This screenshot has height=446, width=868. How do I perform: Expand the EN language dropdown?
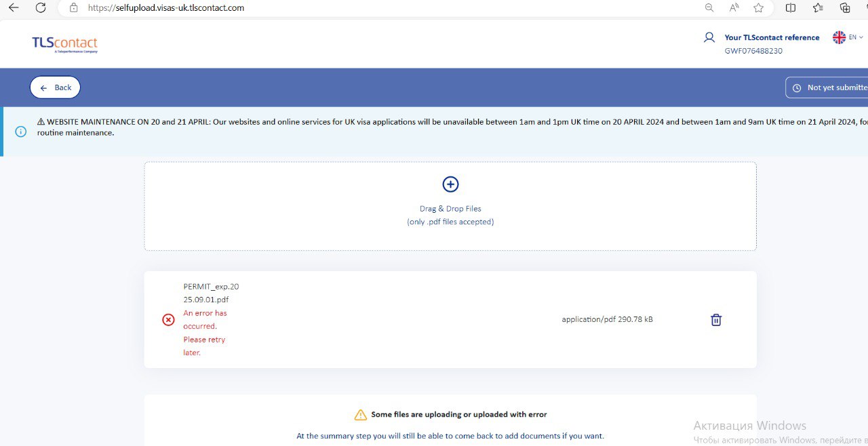848,38
